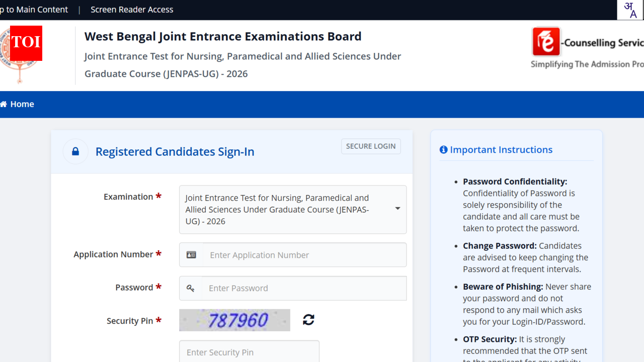This screenshot has height=362, width=644.
Task: Click the Registered Candidates Sign-In heading
Action: tap(175, 152)
